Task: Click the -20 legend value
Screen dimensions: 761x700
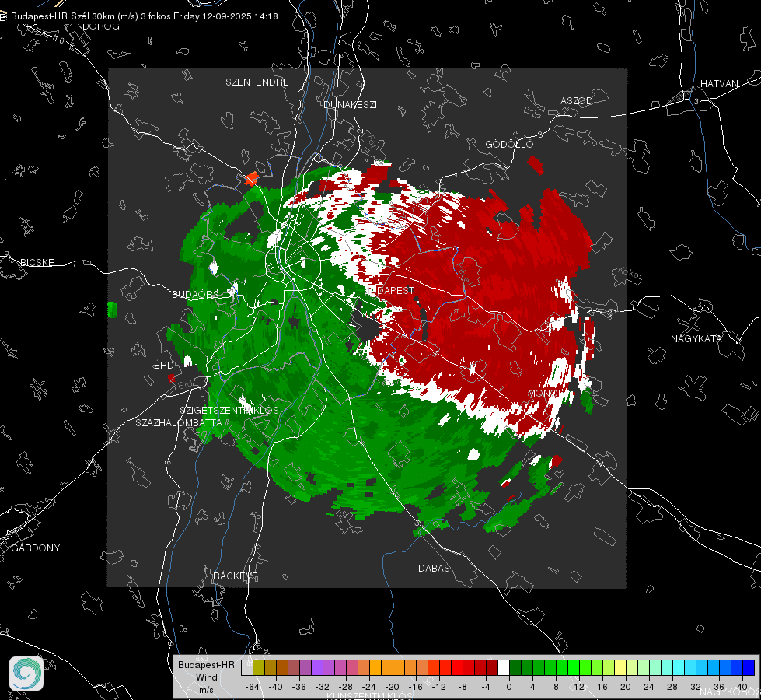Action: pyautogui.click(x=392, y=687)
